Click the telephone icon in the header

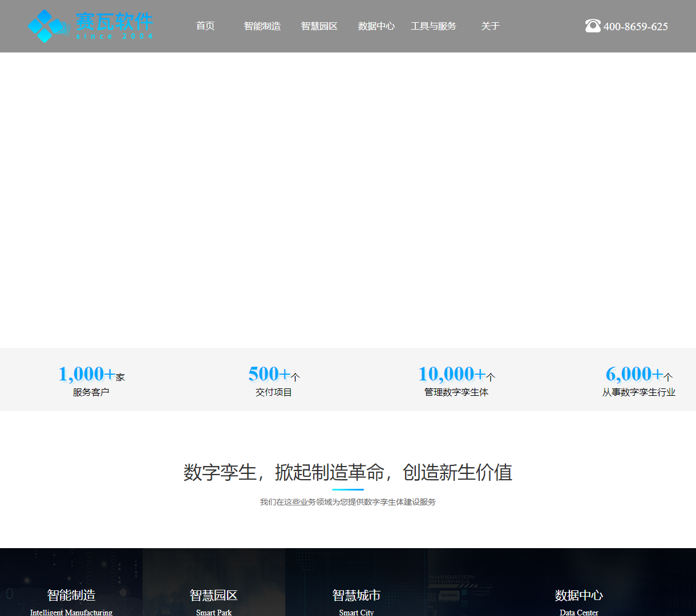[593, 26]
